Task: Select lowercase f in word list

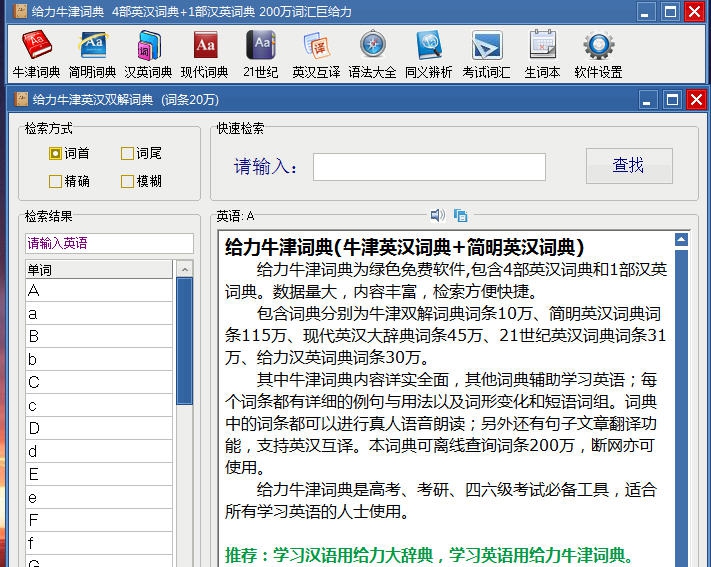Action: 99,543
